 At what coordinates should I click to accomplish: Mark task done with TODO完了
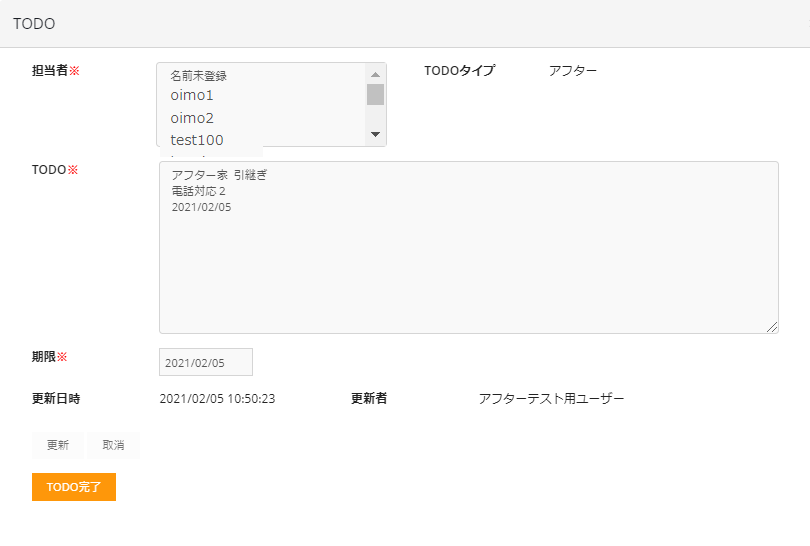[74, 487]
